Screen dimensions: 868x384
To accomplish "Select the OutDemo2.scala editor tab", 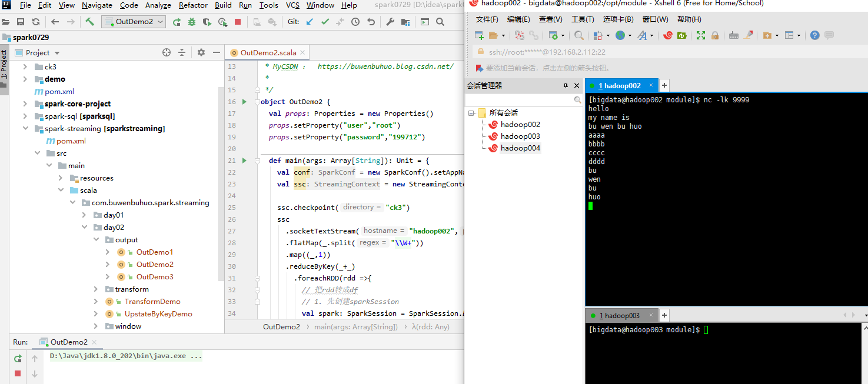I will (268, 52).
